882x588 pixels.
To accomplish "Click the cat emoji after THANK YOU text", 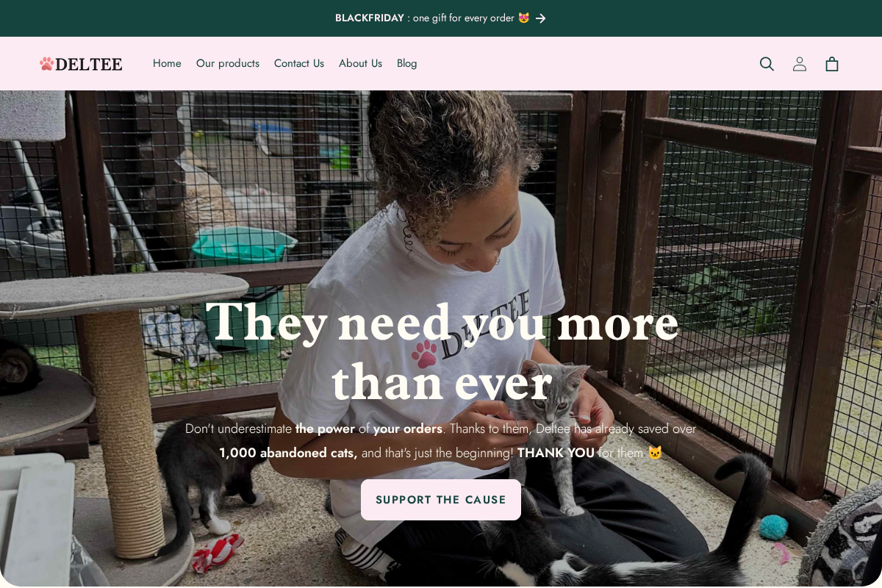I will [655, 453].
